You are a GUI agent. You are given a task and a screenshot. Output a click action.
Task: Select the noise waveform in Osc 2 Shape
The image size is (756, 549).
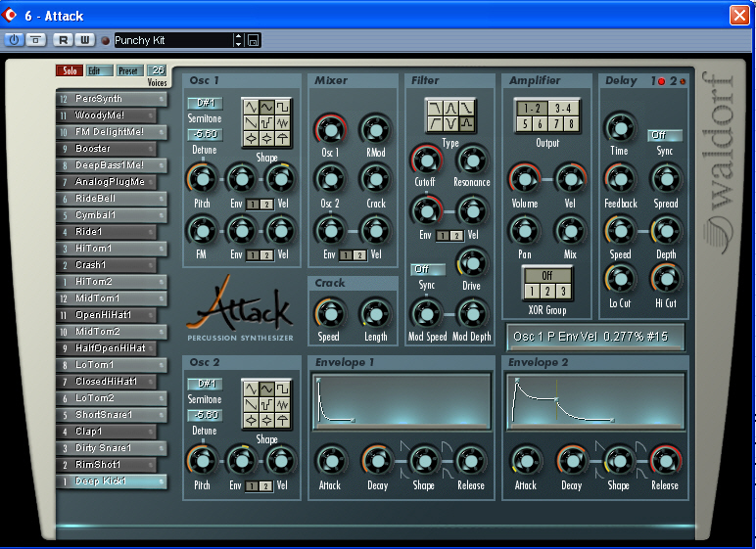[x=283, y=404]
